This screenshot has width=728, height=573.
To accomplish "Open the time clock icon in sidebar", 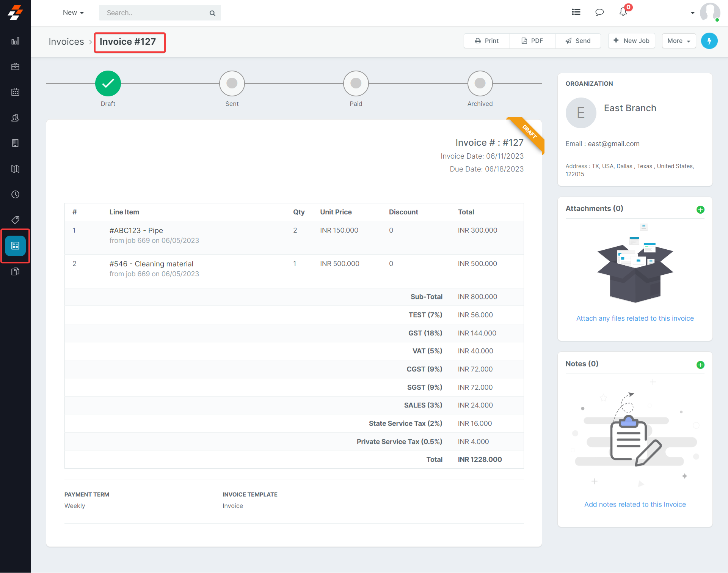I will coord(15,195).
